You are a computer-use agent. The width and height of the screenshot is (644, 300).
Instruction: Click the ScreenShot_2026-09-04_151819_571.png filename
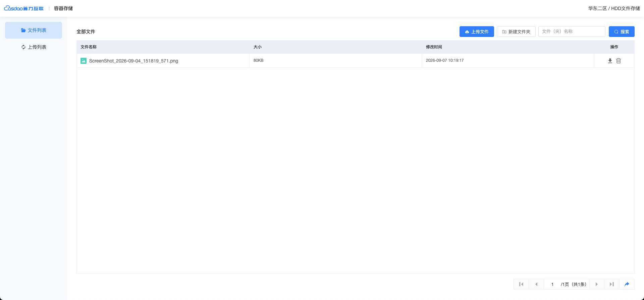(x=133, y=61)
